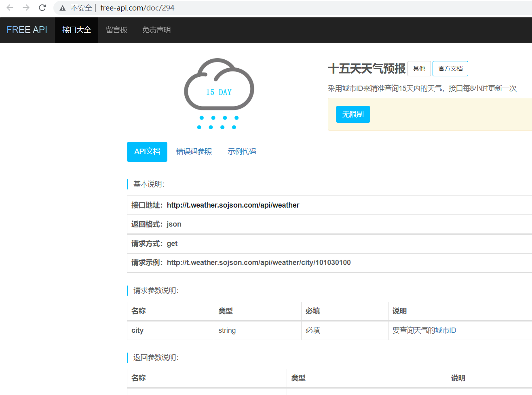This screenshot has height=395, width=532.
Task: Click the browser forward arrow
Action: click(x=26, y=8)
